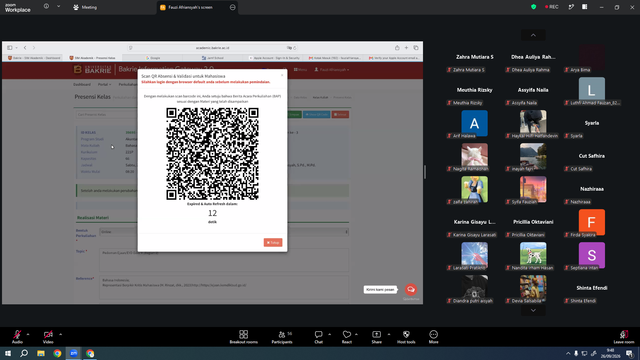This screenshot has height=360, width=640.
Task: Select Luthfi Ahmad Fauzan's participant tile
Action: click(592, 91)
